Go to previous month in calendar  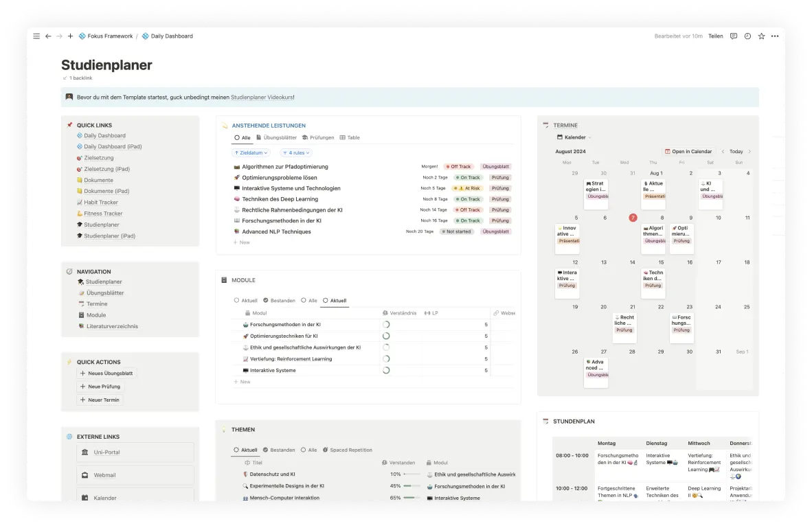(x=723, y=151)
